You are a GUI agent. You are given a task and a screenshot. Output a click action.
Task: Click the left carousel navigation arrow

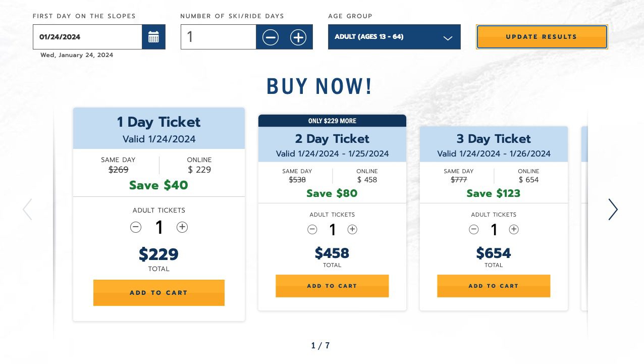click(28, 210)
